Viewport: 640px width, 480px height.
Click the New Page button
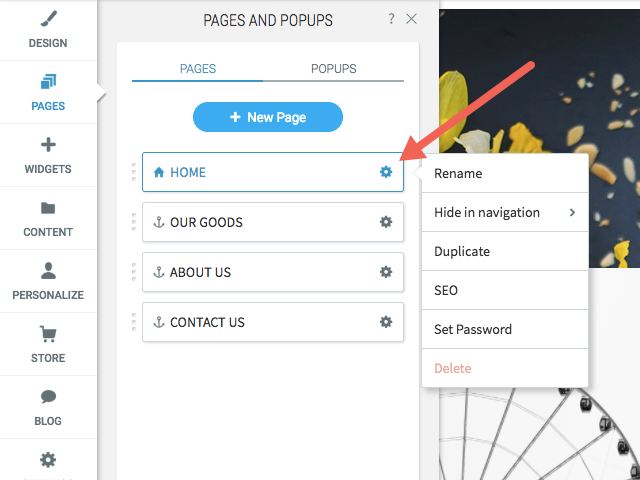(x=268, y=117)
